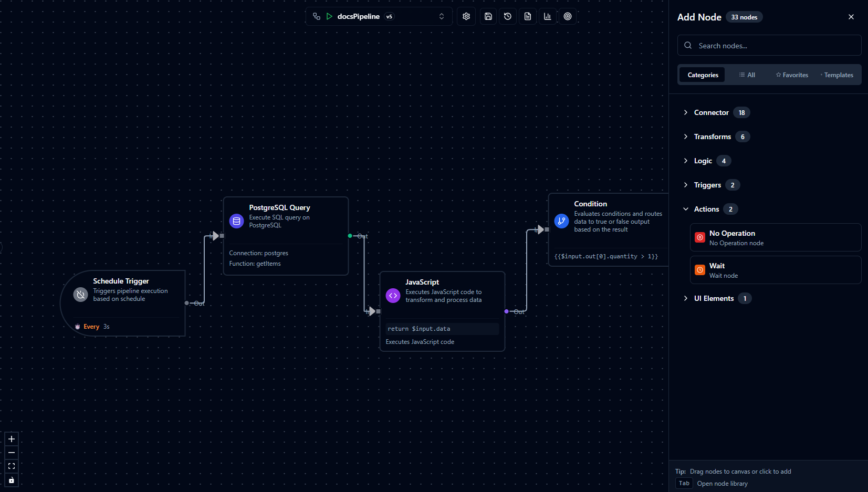
Task: Open the bar chart analytics icon
Action: [x=548, y=16]
